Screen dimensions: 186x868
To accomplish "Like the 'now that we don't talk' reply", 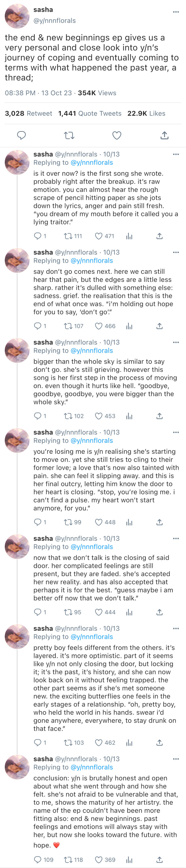I will [99, 612].
